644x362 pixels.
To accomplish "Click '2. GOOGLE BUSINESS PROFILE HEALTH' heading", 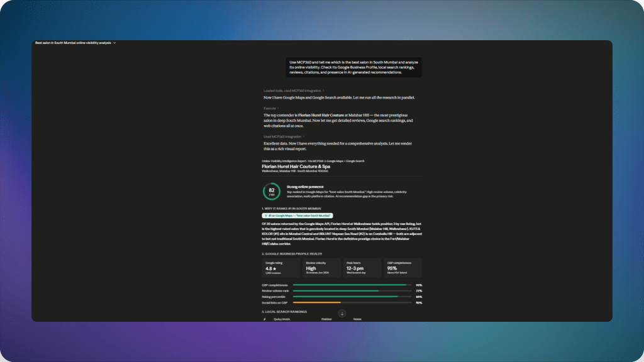I will point(292,254).
